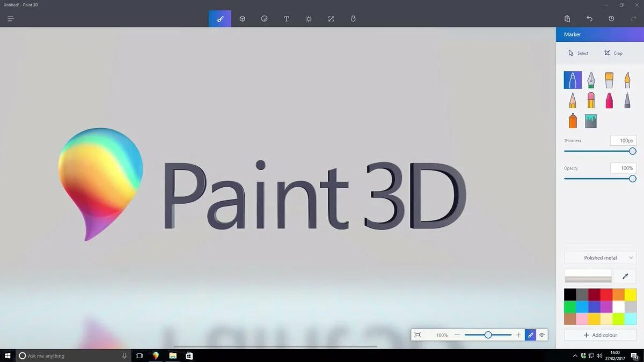Open the Windows Start menu
Image resolution: width=644 pixels, height=362 pixels.
click(x=8, y=356)
